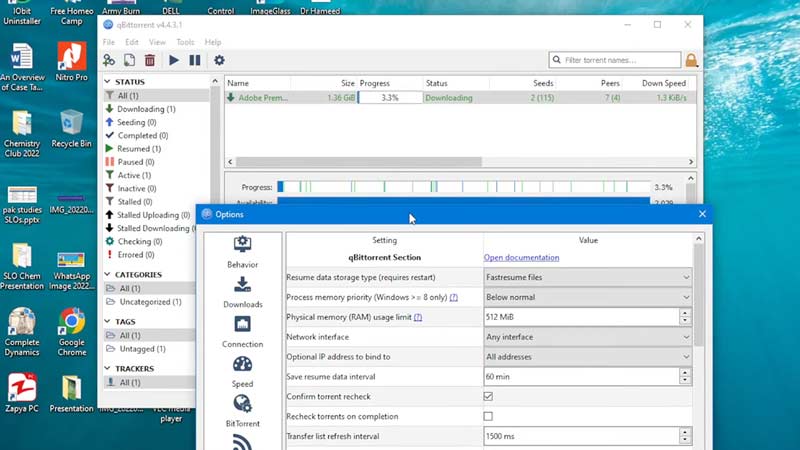Open pak studies SLOs.pptx desktop file

coord(22,205)
